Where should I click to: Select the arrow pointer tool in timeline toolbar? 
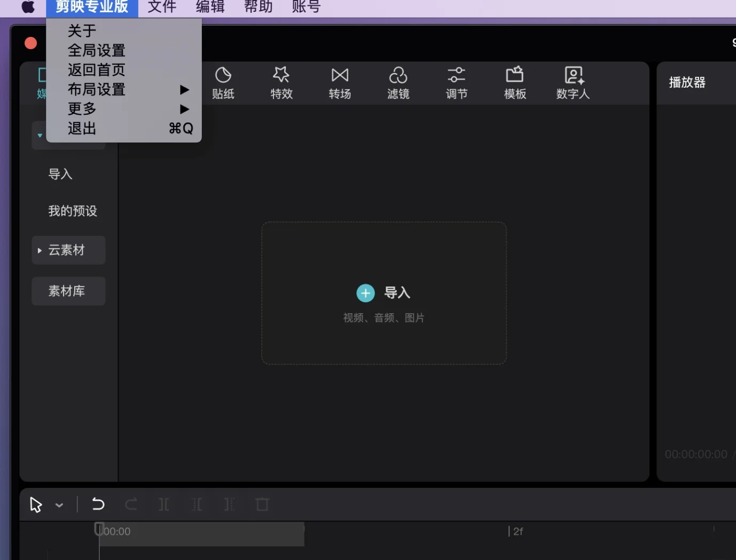36,504
